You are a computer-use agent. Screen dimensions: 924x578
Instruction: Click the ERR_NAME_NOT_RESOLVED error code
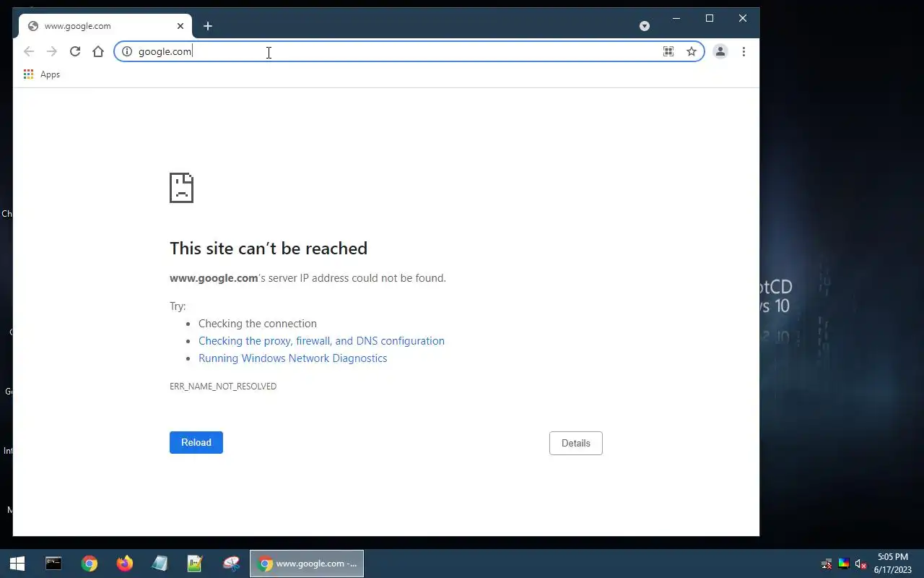pyautogui.click(x=223, y=387)
